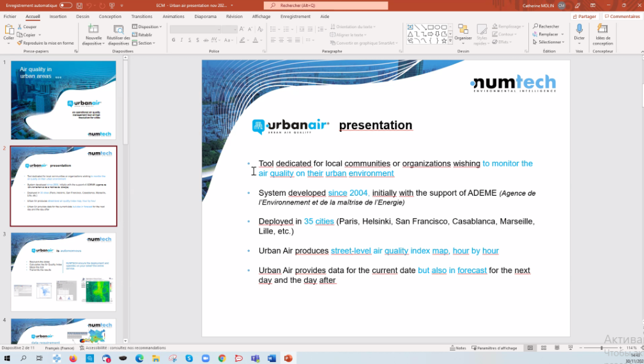Toggle italic formatting
The width and height of the screenshot is (644, 364).
point(181,40)
